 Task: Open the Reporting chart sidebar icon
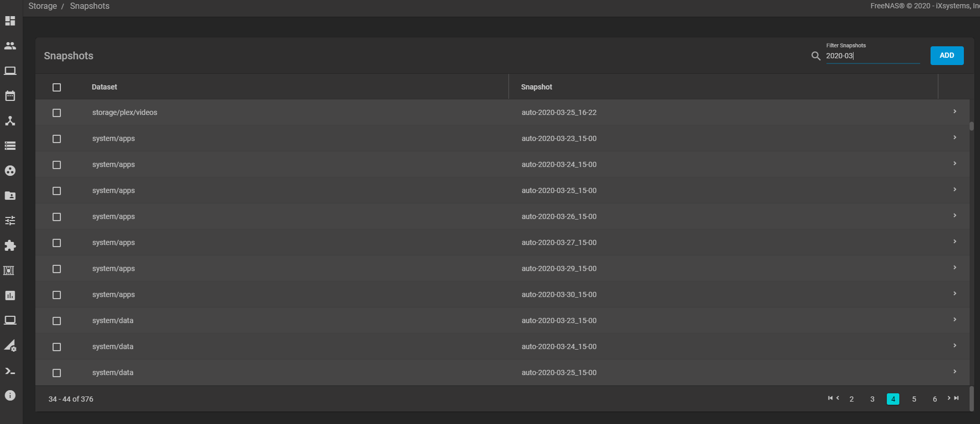10,295
